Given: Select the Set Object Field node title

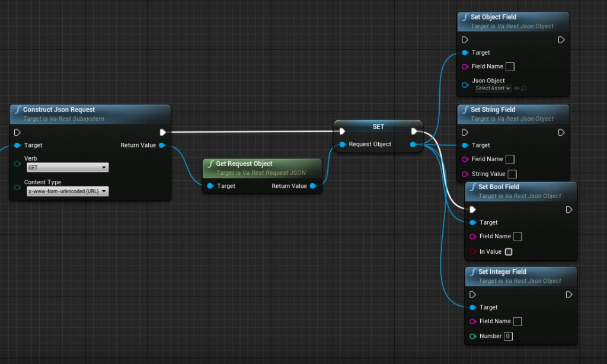Looking at the screenshot, I should click(493, 17).
